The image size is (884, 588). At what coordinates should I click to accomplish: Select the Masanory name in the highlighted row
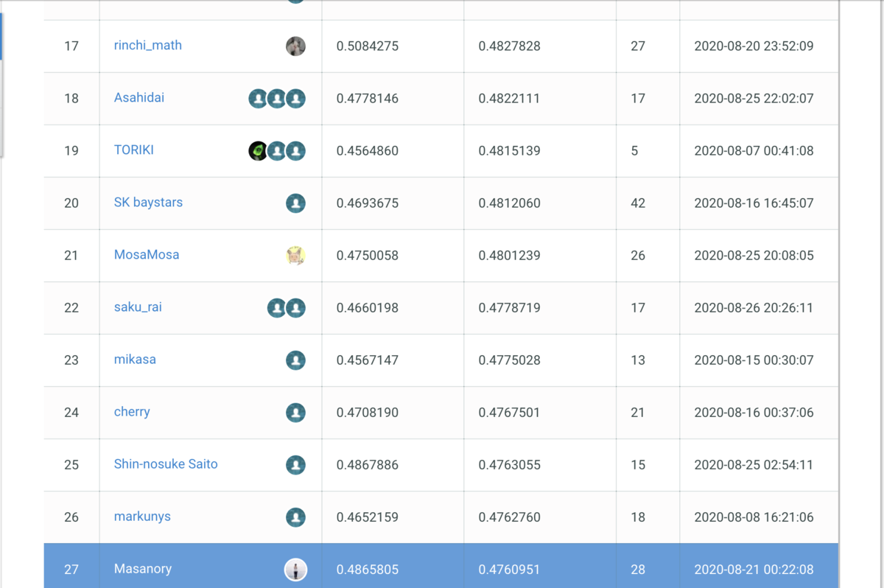pos(143,568)
